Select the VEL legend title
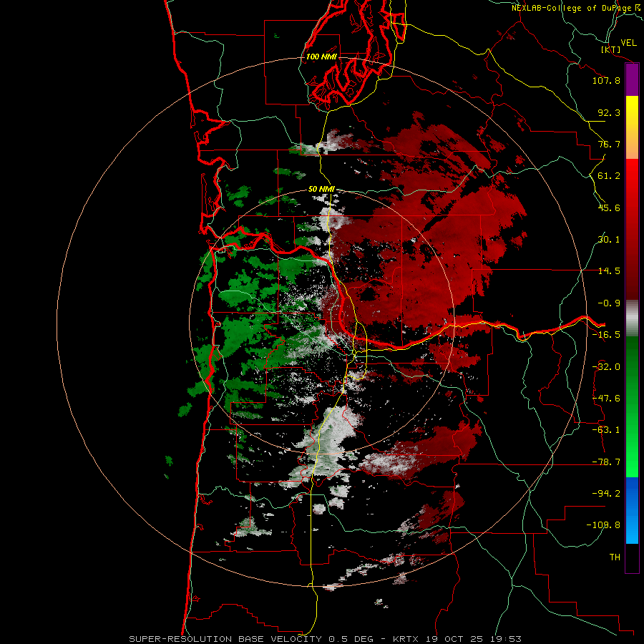The image size is (644, 644). click(x=628, y=43)
